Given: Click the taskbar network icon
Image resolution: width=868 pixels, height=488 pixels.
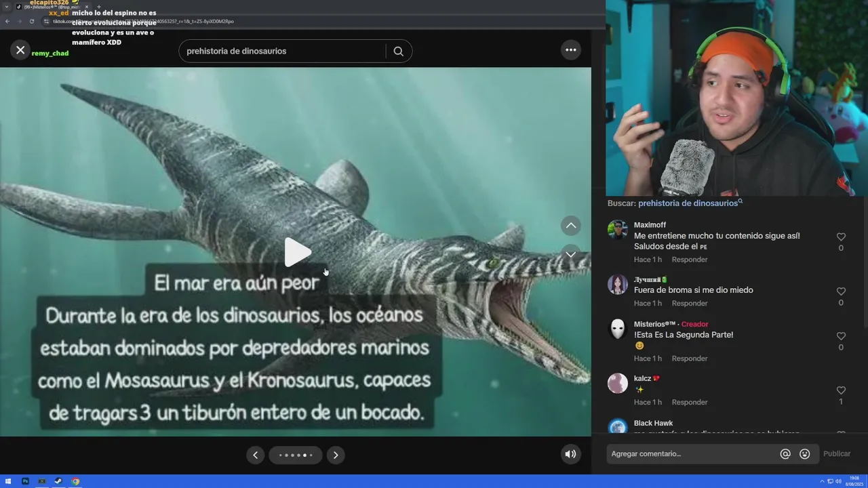Looking at the screenshot, I should [830, 481].
